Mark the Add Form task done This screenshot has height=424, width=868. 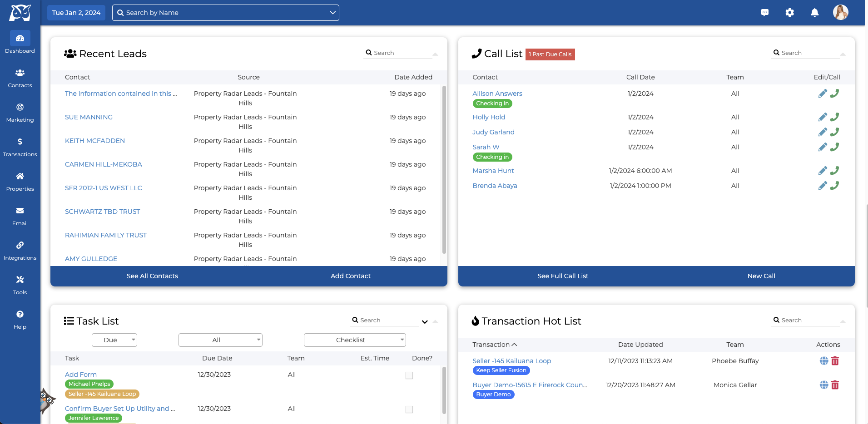tap(409, 375)
